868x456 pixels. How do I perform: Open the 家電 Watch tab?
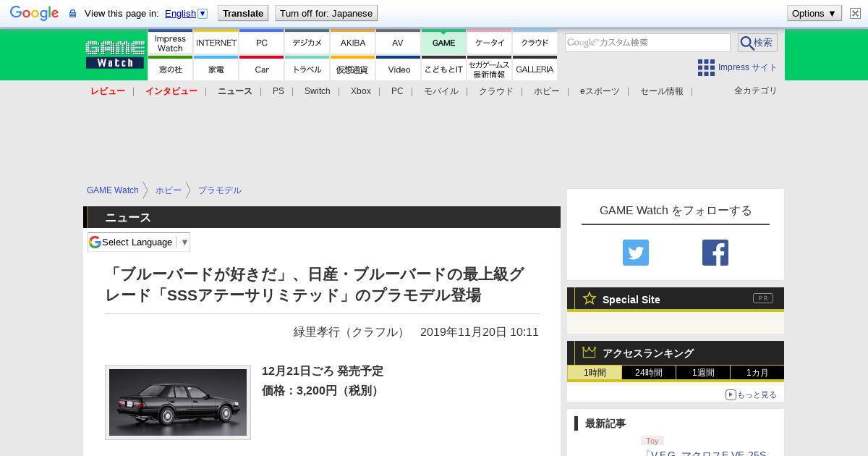216,69
